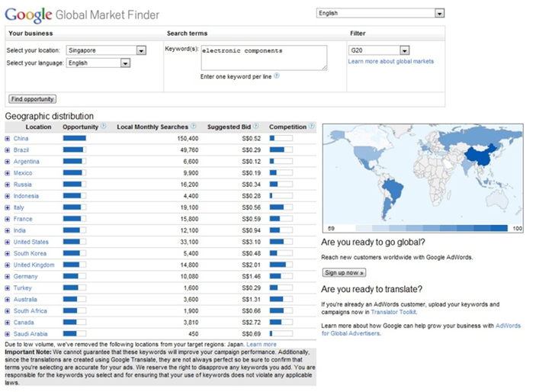Expand the China row plus icon
This screenshot has width=536, height=392.
(x=8, y=139)
